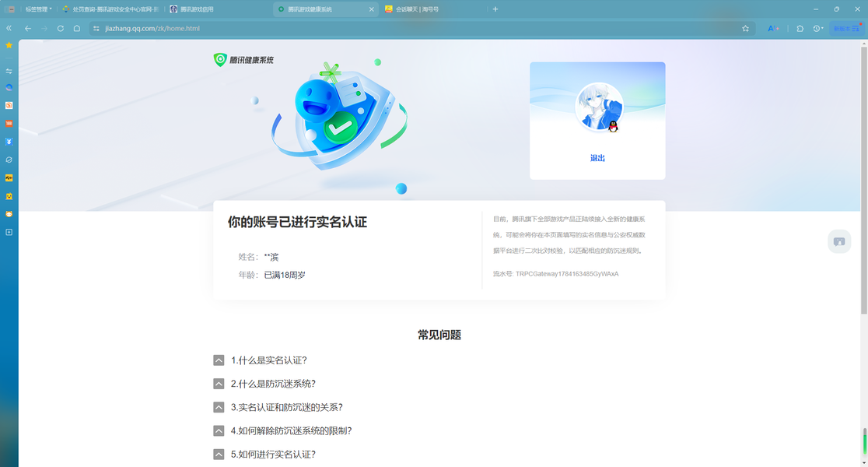Screen dimensions: 868x467
Task: Click the 退出 logout link
Action: (597, 159)
